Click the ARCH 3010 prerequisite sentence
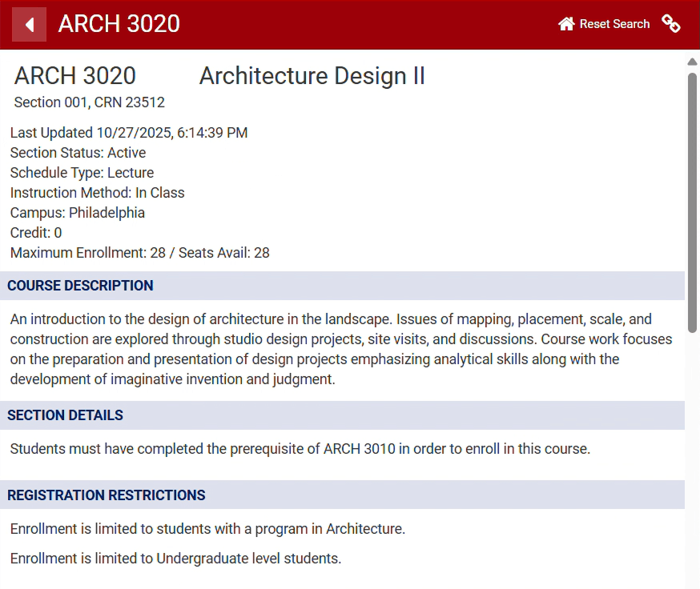This screenshot has width=700, height=589. click(300, 449)
